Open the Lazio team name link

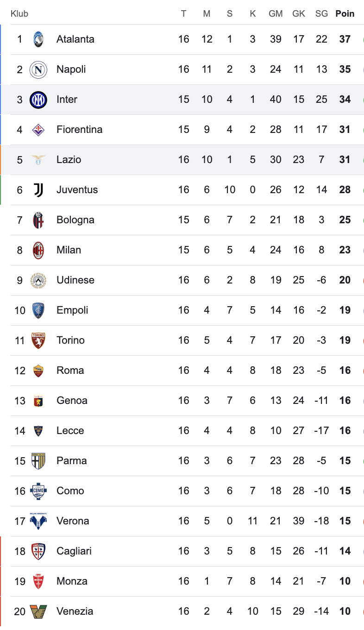pyautogui.click(x=69, y=160)
